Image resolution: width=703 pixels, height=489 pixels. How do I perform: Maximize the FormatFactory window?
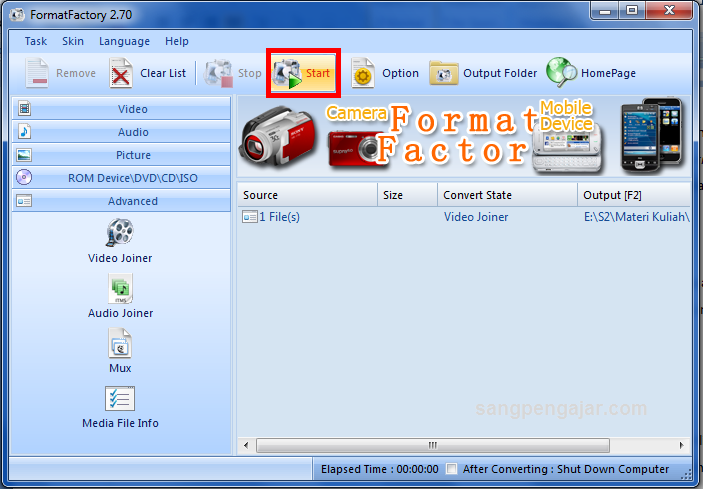coord(632,10)
